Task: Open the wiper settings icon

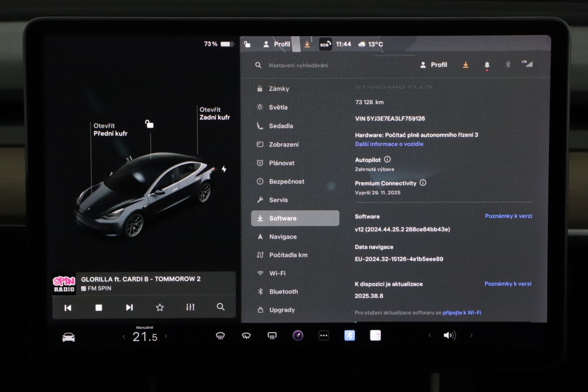Action: click(x=246, y=335)
